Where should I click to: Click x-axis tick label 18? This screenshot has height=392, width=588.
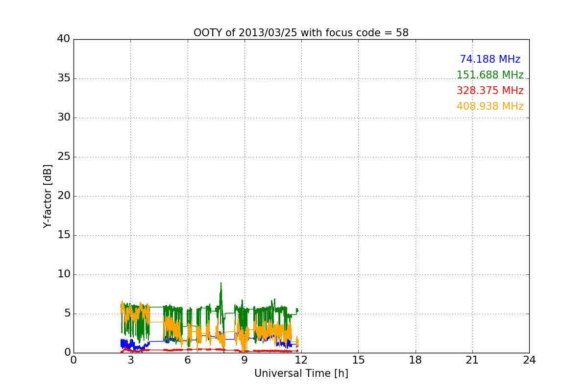[x=416, y=360]
